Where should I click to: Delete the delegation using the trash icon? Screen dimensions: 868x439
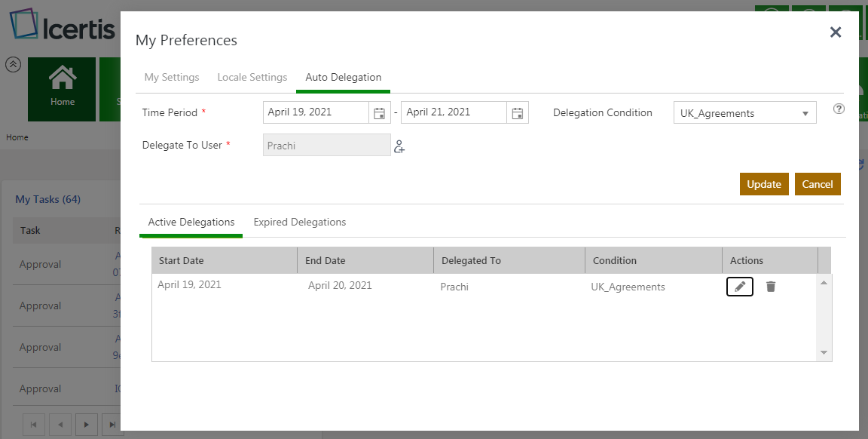click(771, 287)
